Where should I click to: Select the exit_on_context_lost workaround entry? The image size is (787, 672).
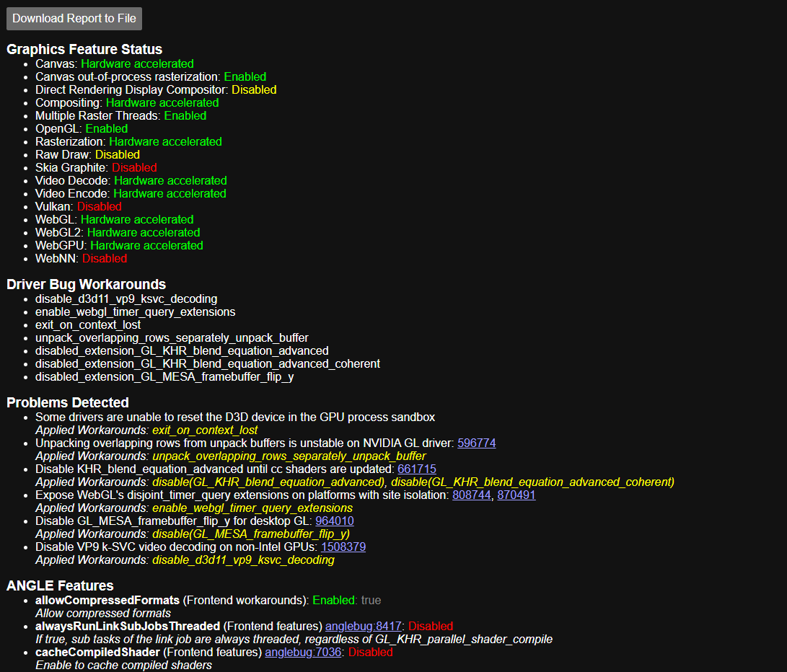(x=89, y=324)
